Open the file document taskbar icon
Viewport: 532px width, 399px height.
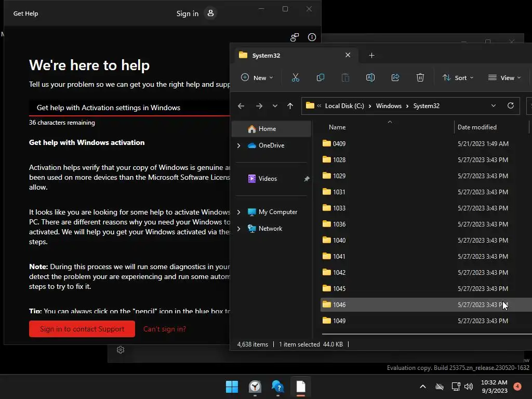301,387
